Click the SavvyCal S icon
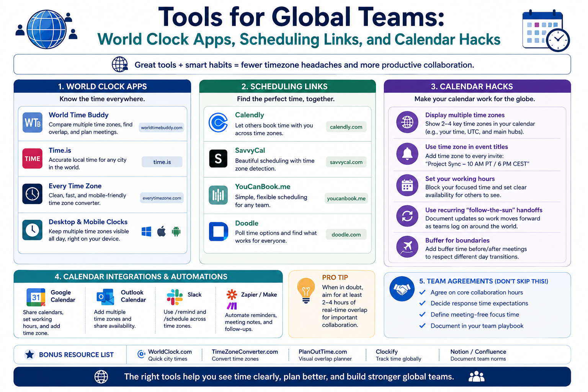The width and height of the screenshot is (588, 392). [x=218, y=158]
